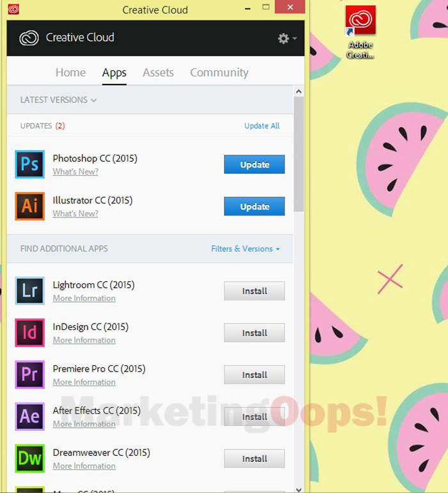This screenshot has height=493, width=448.
Task: Update Illustrator CC (2015)
Action: tap(254, 207)
